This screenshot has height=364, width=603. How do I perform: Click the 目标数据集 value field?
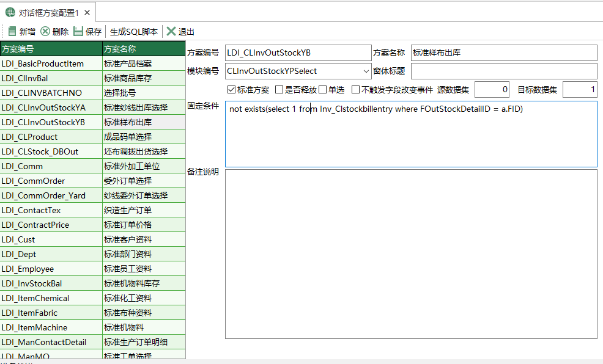pos(580,89)
